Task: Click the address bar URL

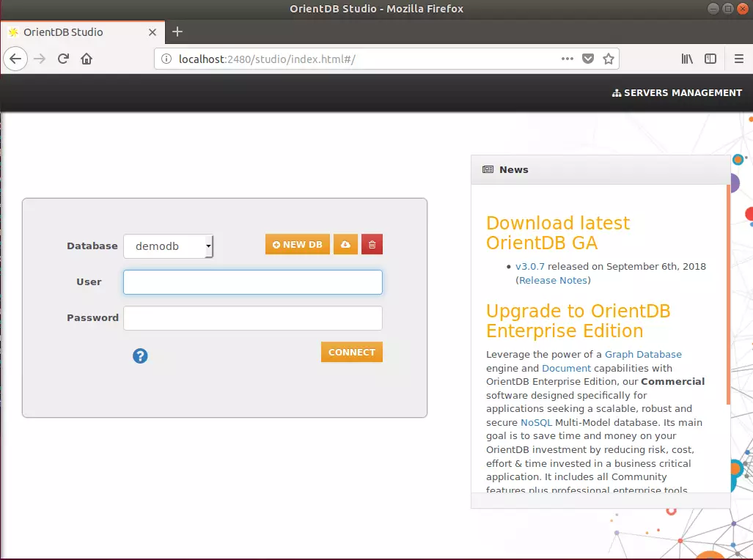Action: (x=267, y=59)
